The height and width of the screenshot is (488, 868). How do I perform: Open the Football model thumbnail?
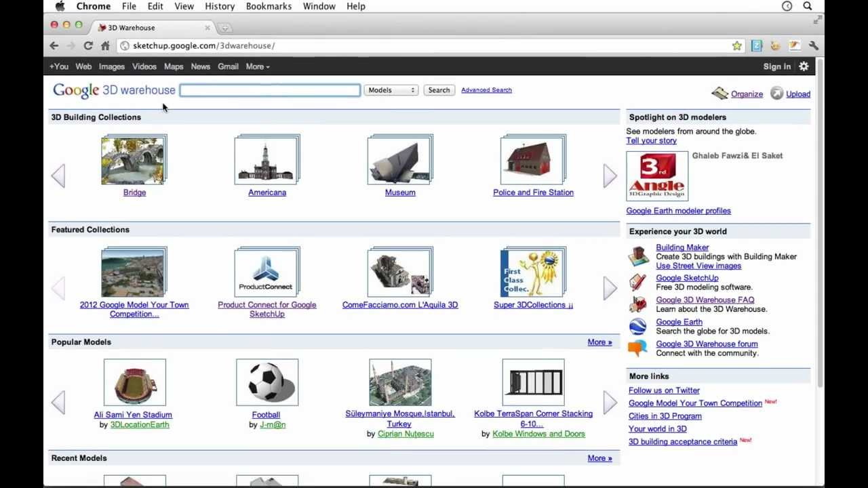point(267,382)
